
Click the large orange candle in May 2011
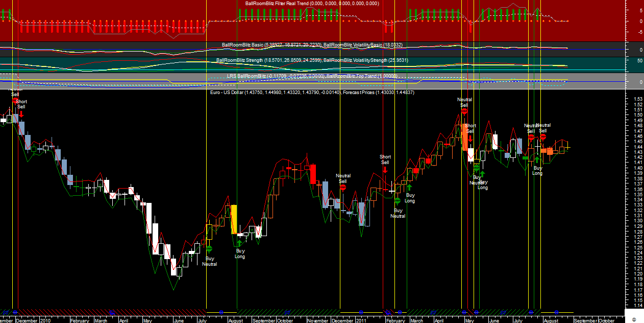click(x=464, y=136)
